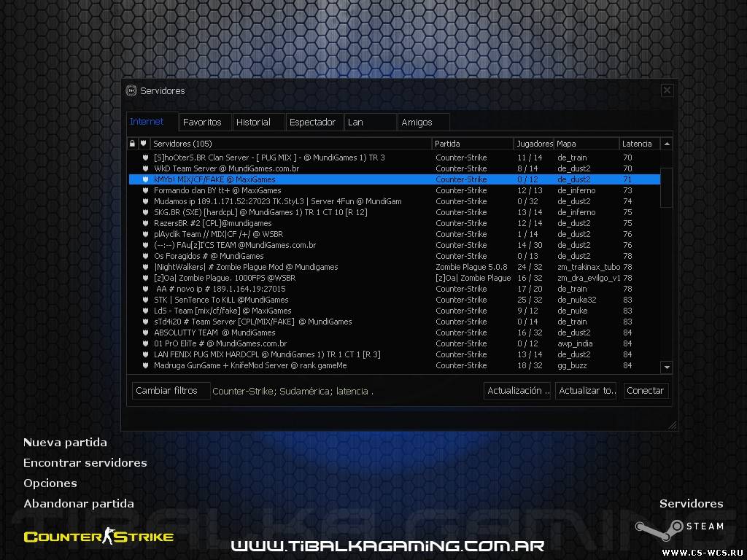Click shield icon of 01 PrO EliTe row
This screenshot has width=747, height=560.
point(146,344)
